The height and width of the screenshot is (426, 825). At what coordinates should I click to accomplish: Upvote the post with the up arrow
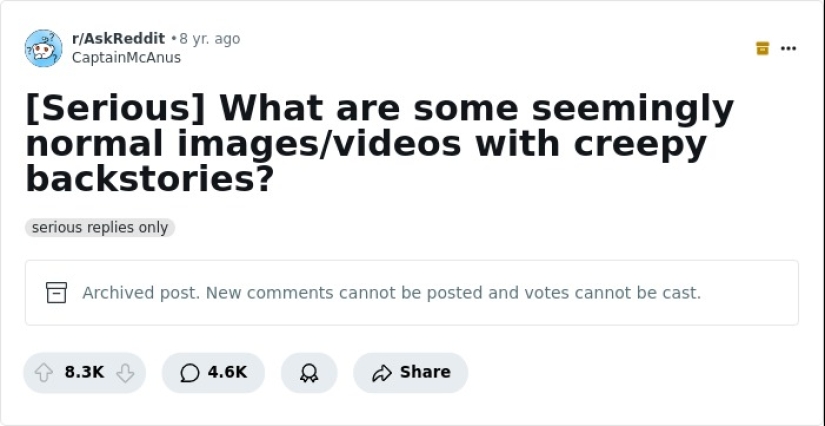(x=44, y=372)
